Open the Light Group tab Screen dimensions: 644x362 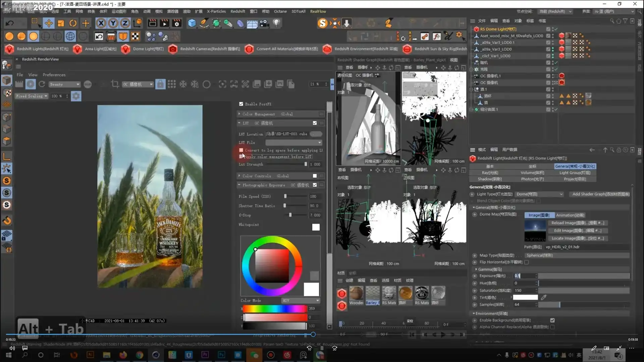(575, 173)
